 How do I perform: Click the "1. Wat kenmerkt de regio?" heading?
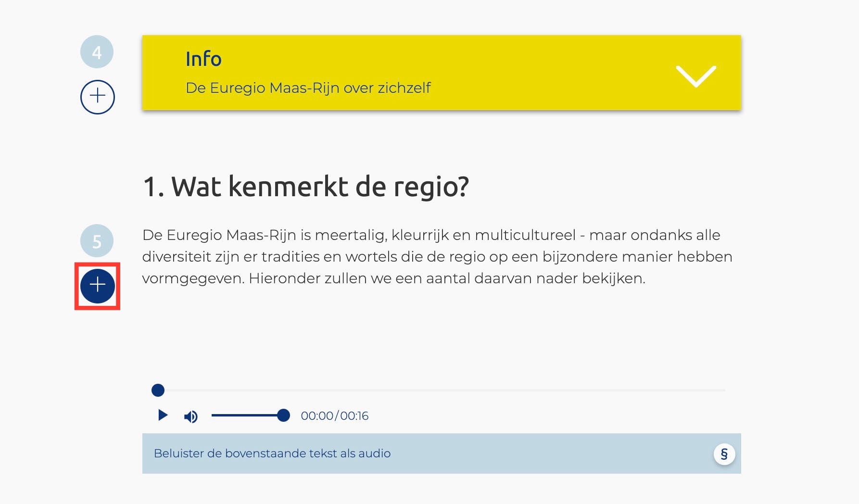click(306, 187)
